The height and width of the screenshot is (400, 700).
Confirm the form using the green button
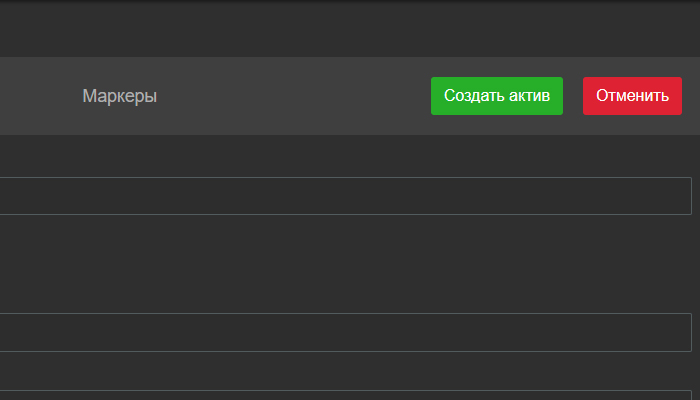pos(497,96)
